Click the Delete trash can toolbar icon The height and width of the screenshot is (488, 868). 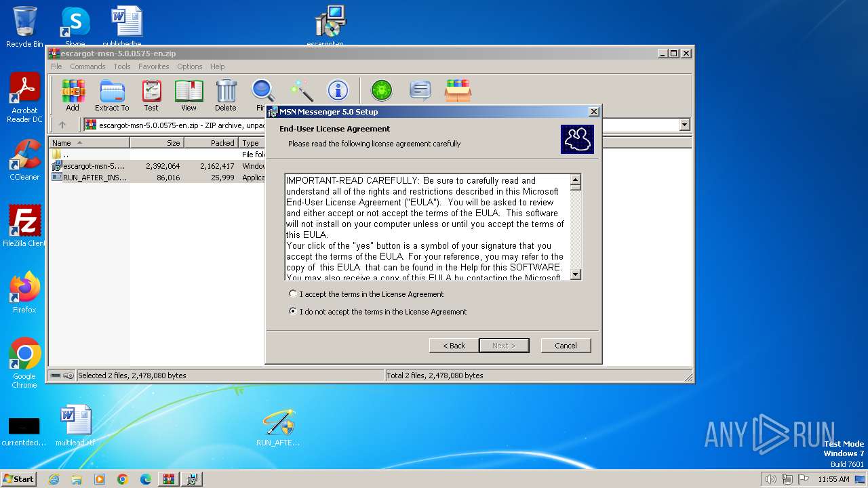tap(226, 95)
